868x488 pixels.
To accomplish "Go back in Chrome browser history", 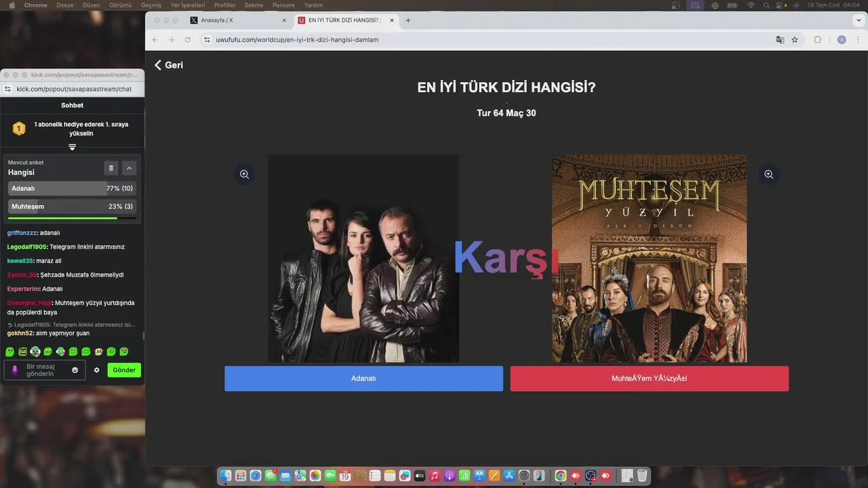I will (155, 40).
